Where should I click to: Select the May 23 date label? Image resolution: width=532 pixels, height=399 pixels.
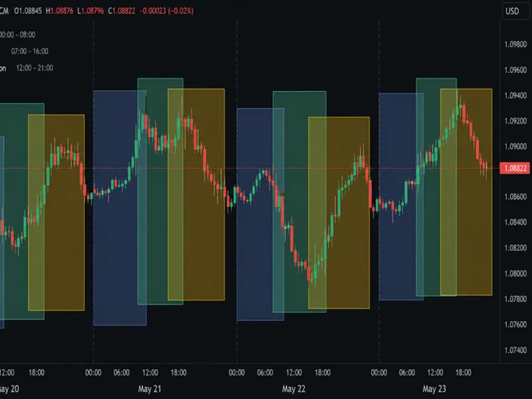tap(434, 389)
